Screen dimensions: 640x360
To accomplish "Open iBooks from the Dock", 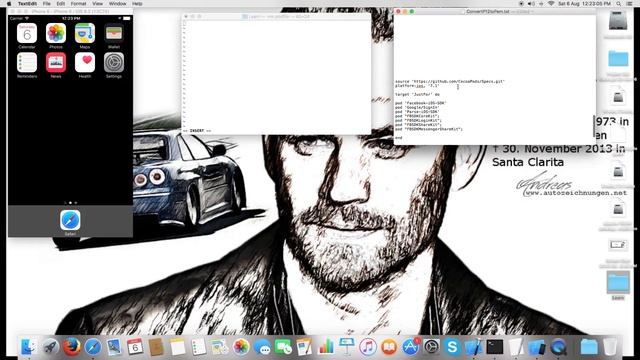I will [389, 347].
